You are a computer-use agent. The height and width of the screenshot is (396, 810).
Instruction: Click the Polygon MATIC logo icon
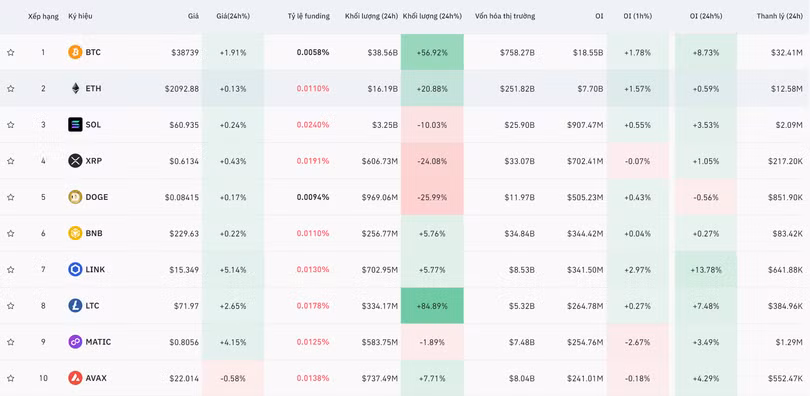coord(75,342)
